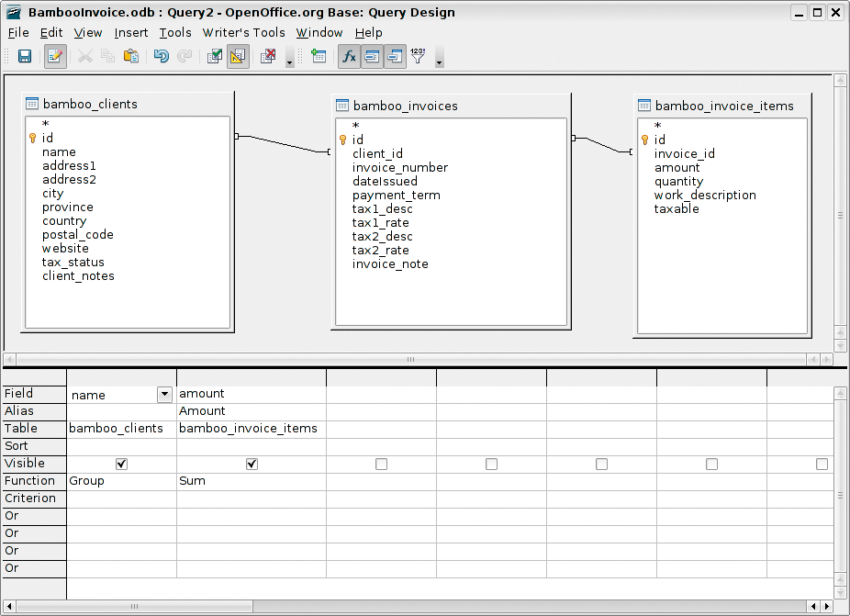
Task: Select postal_code field in bamboo_clients
Action: (78, 235)
